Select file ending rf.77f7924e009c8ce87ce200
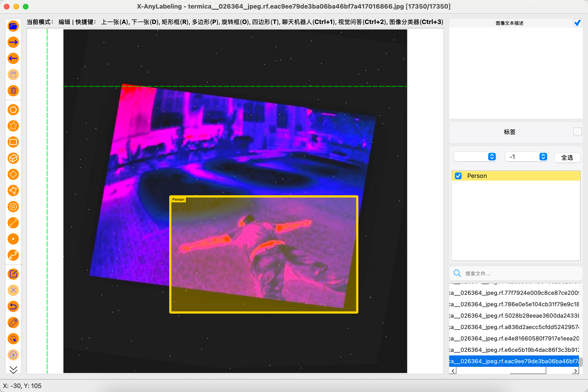588x392 pixels. point(514,293)
